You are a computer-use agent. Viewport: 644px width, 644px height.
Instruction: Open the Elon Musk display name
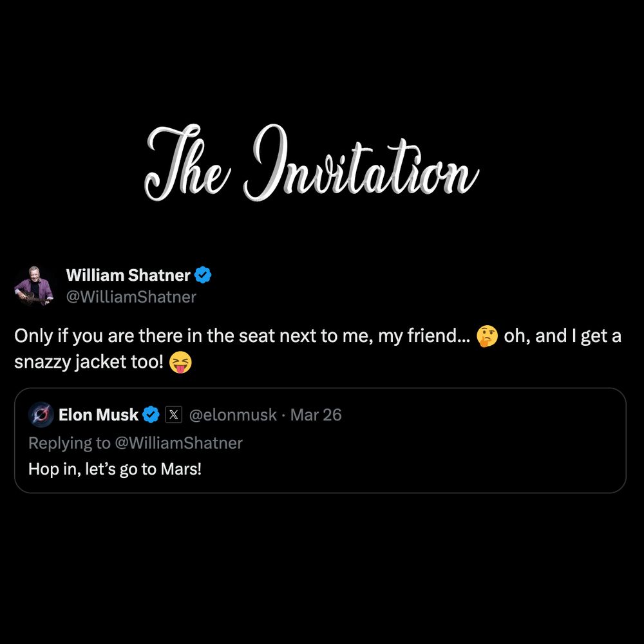(x=99, y=415)
